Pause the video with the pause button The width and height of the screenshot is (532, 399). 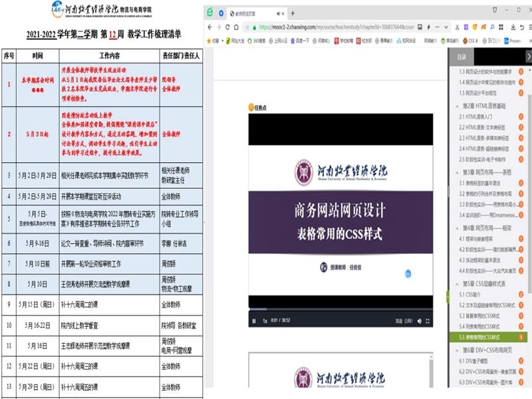(x=253, y=321)
